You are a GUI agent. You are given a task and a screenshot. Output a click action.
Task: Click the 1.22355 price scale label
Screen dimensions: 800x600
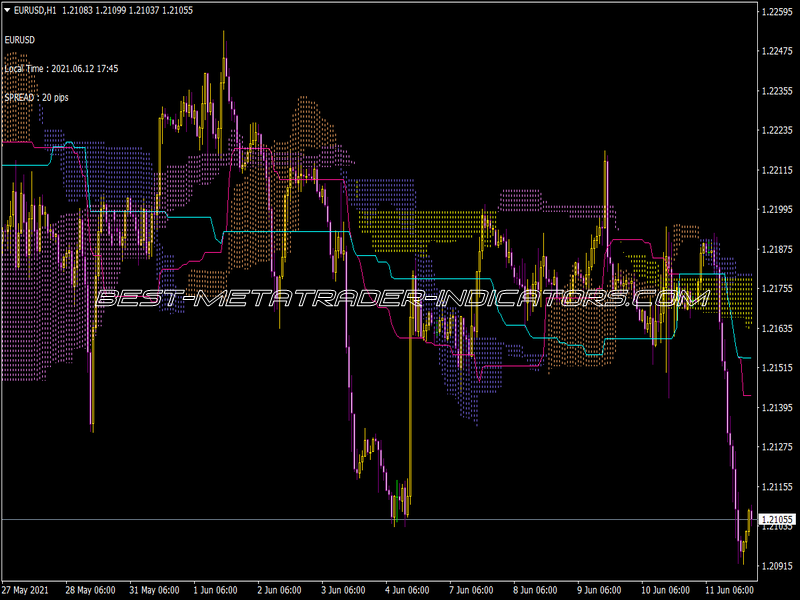pyautogui.click(x=777, y=91)
